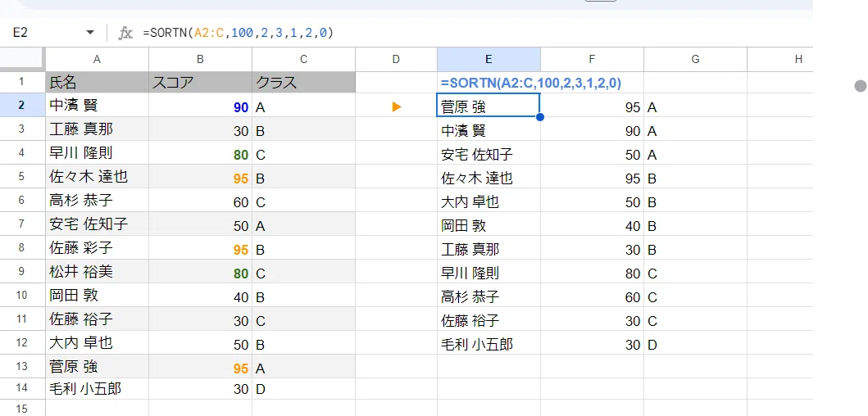
Task: Select row 1 header
Action: 23,83
